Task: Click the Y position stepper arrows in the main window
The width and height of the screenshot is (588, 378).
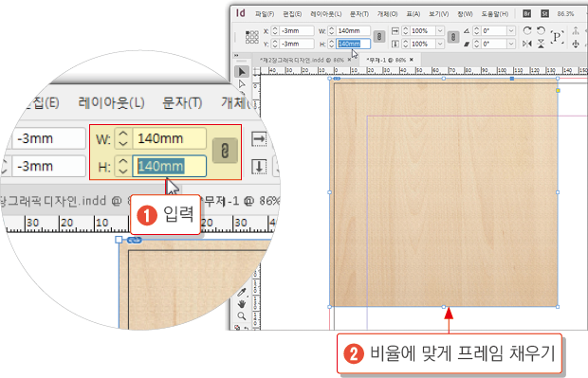Action: point(275,44)
